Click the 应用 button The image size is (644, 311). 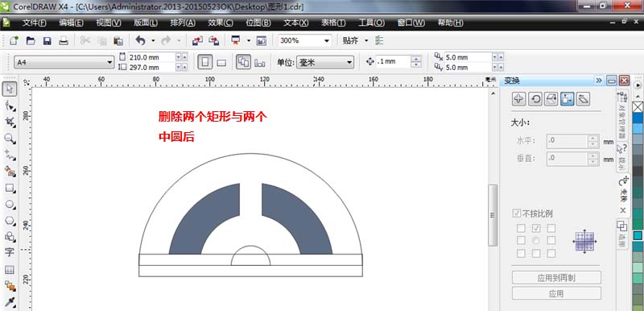(556, 294)
